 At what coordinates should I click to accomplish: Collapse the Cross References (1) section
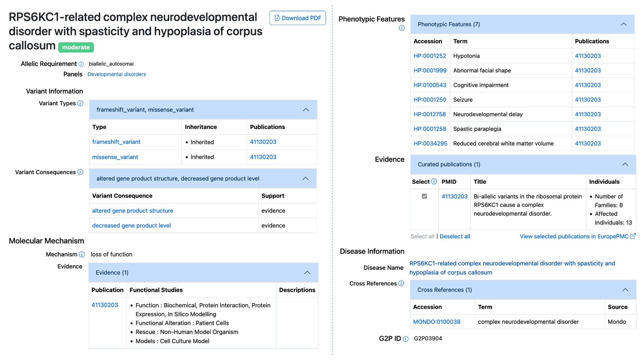[625, 290]
